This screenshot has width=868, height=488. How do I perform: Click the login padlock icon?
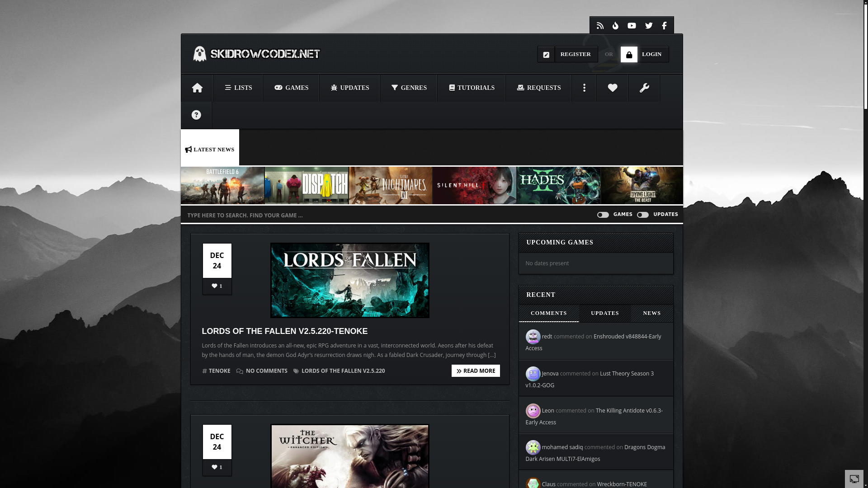coord(629,55)
